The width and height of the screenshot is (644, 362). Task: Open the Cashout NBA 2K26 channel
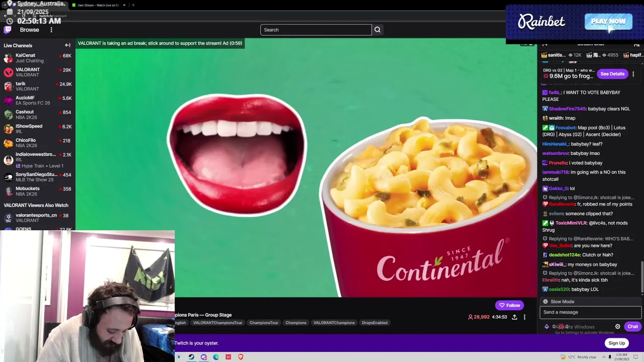pyautogui.click(x=38, y=114)
